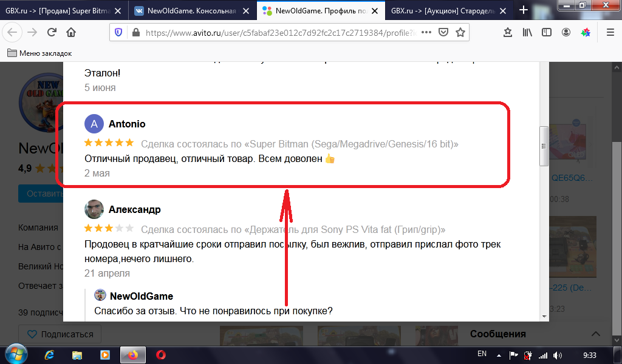
Task: Open Windows Start menu
Action: (x=16, y=354)
